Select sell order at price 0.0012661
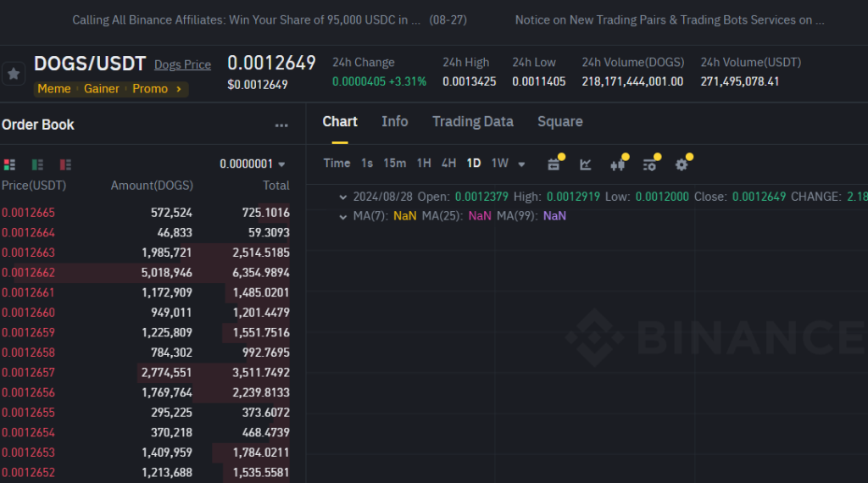The height and width of the screenshot is (483, 868). point(145,292)
